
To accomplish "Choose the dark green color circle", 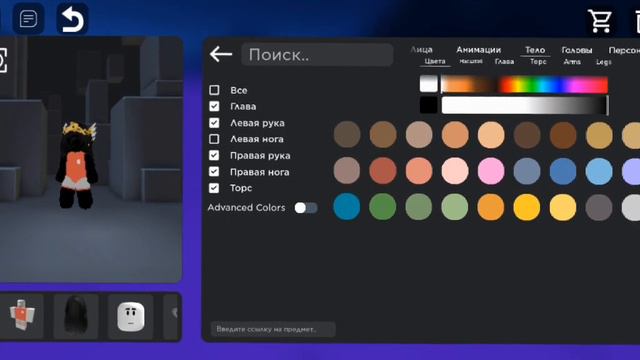I will click(x=383, y=207).
